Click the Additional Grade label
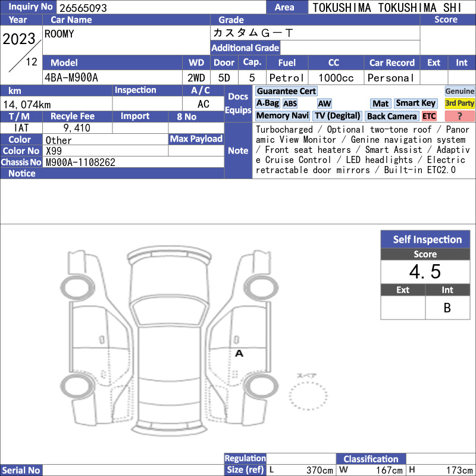Screen dimensions: 476x476 (x=245, y=48)
